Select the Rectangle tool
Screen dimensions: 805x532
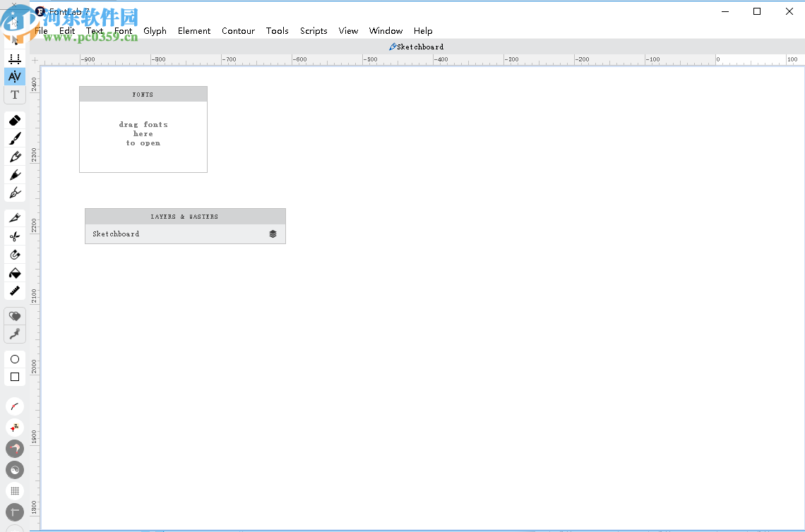click(x=15, y=377)
